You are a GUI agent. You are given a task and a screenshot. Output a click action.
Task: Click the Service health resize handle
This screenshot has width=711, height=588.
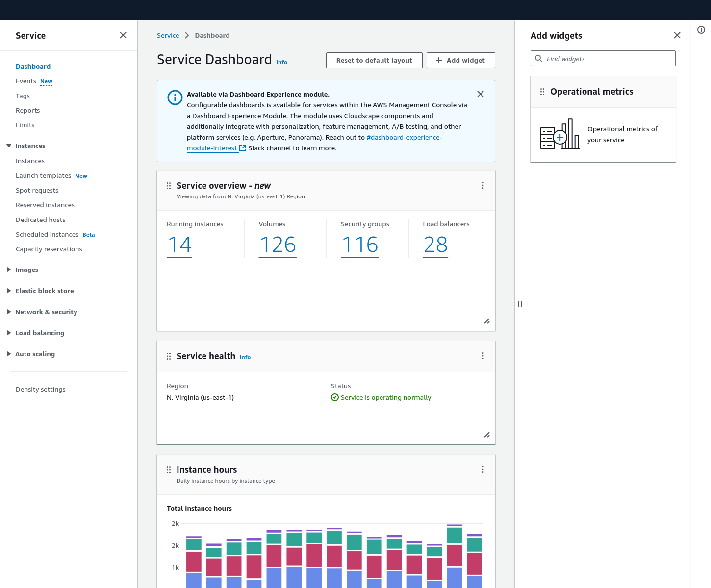(486, 435)
